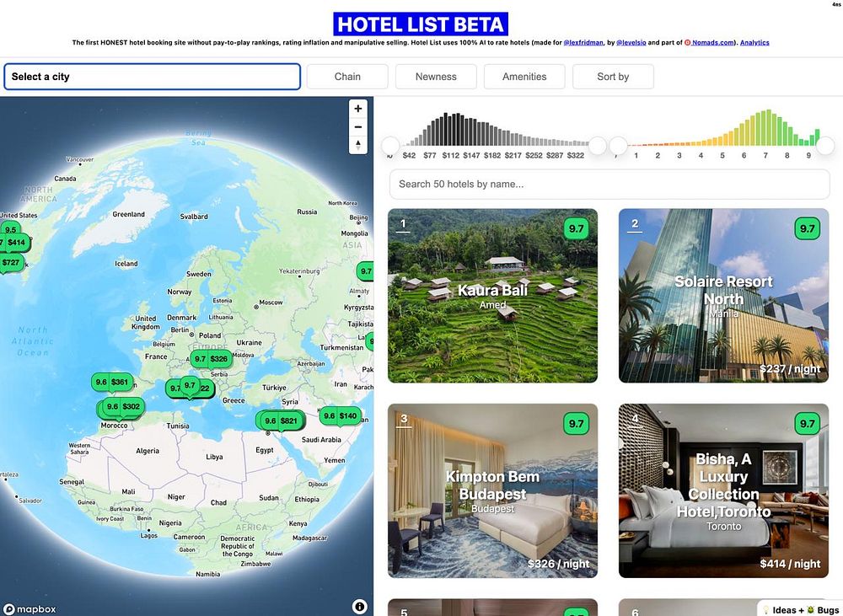Grab the minimum price slider handle
The width and height of the screenshot is (843, 616).
tap(390, 145)
